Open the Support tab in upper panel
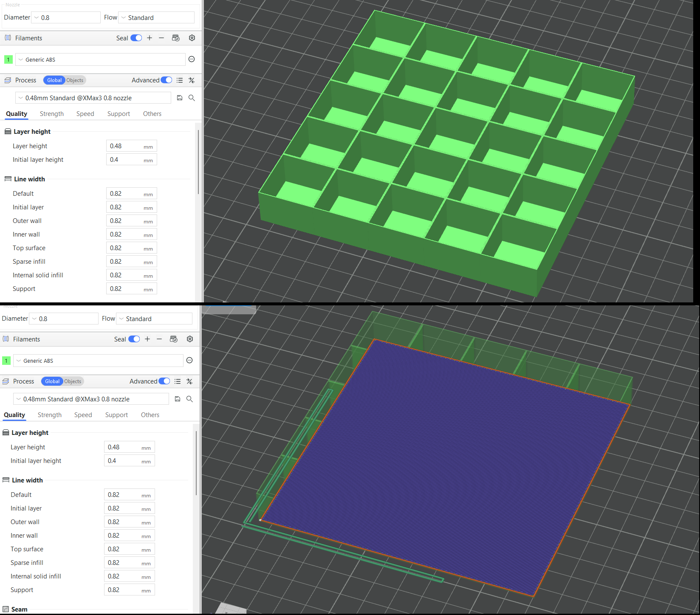This screenshot has width=700, height=615. click(x=119, y=114)
